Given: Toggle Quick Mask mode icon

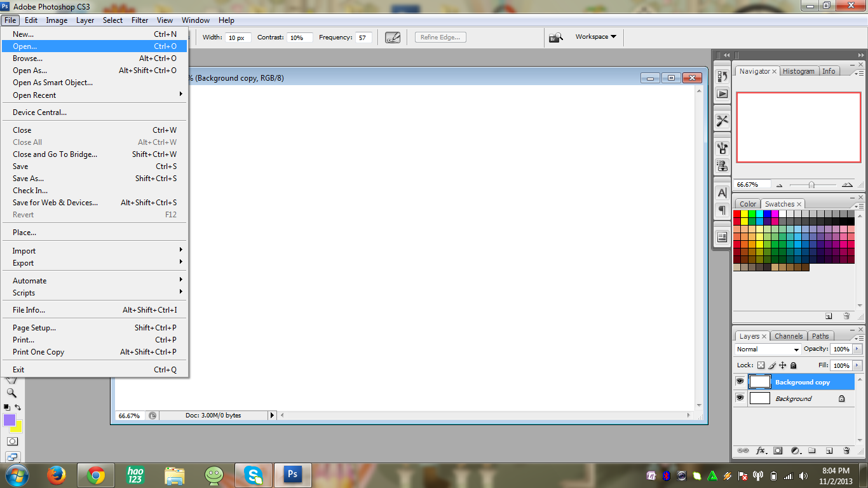Looking at the screenshot, I should pos(12,441).
